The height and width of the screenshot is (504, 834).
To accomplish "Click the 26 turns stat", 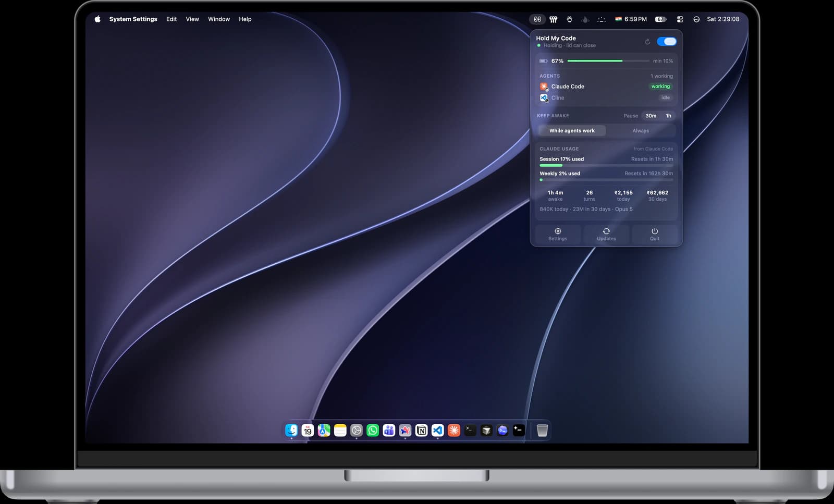I will point(589,195).
